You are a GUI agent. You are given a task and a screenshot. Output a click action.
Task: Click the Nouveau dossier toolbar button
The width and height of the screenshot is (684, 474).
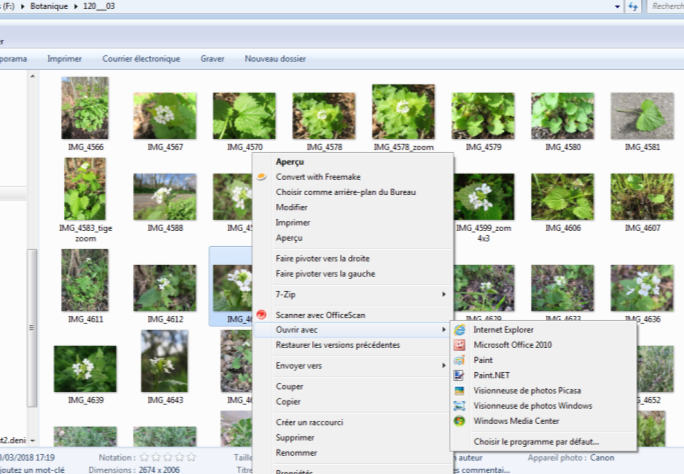click(x=275, y=59)
